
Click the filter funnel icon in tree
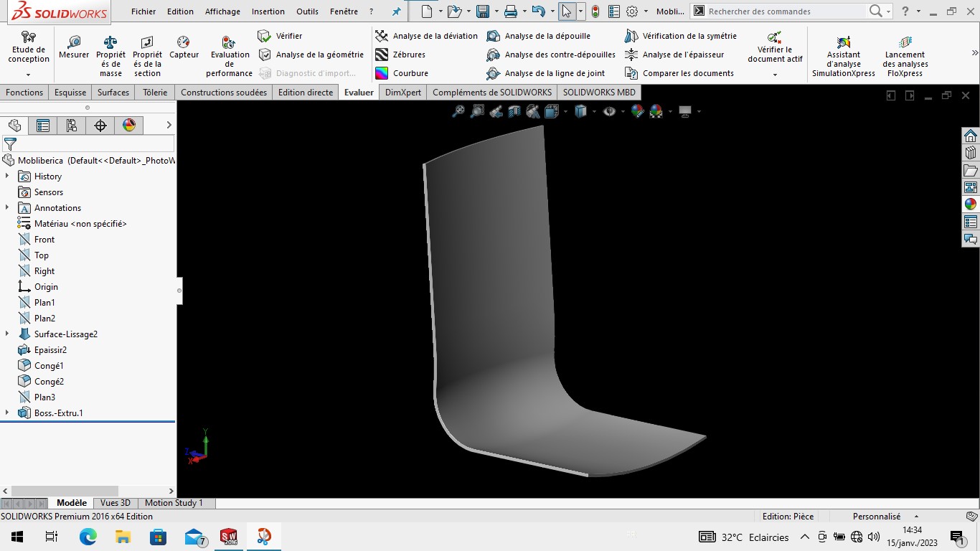click(10, 144)
